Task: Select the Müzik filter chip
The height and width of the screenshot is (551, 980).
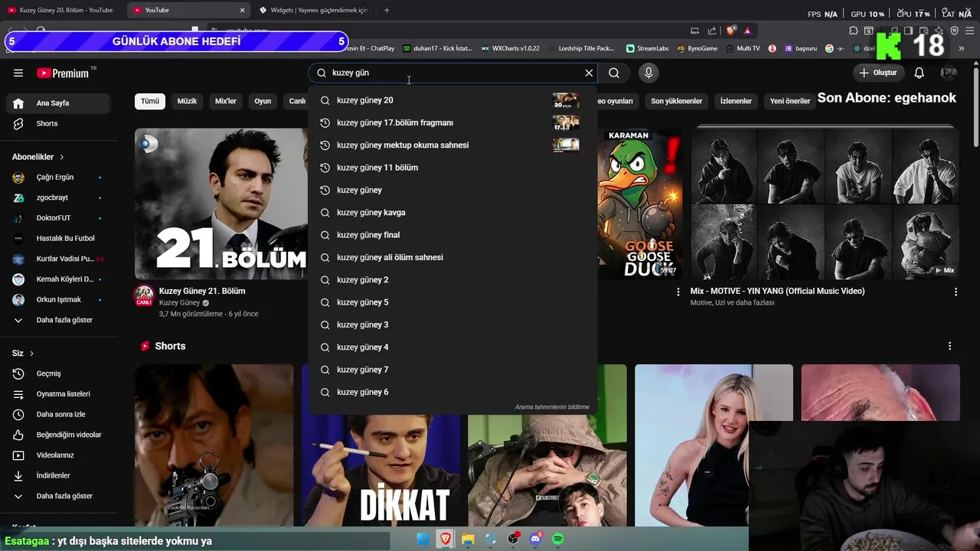Action: pyautogui.click(x=187, y=101)
